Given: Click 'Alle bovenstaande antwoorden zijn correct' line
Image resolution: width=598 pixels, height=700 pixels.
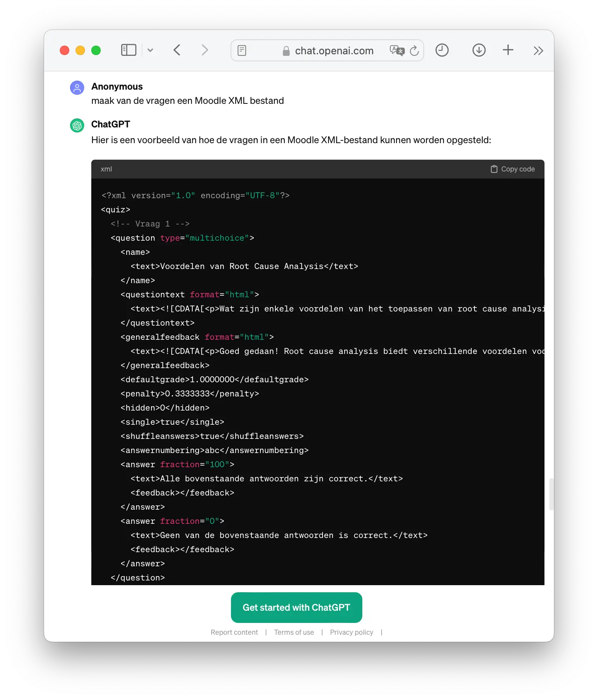Looking at the screenshot, I should [267, 479].
